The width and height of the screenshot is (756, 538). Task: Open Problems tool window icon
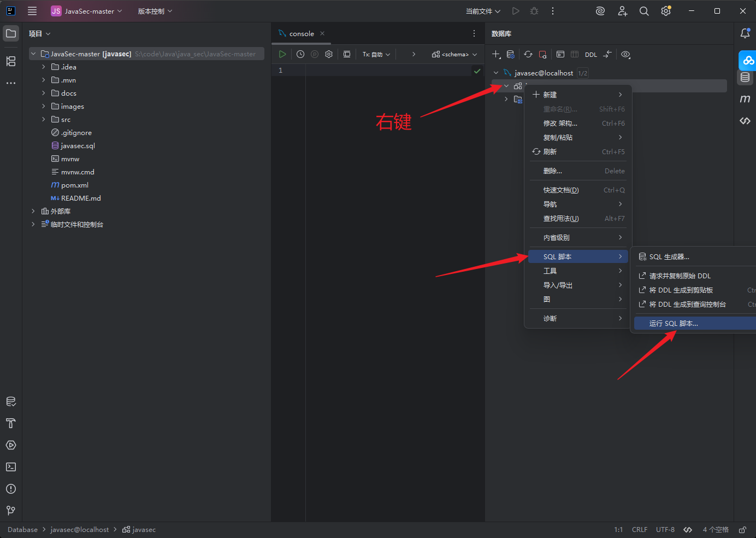(11, 489)
